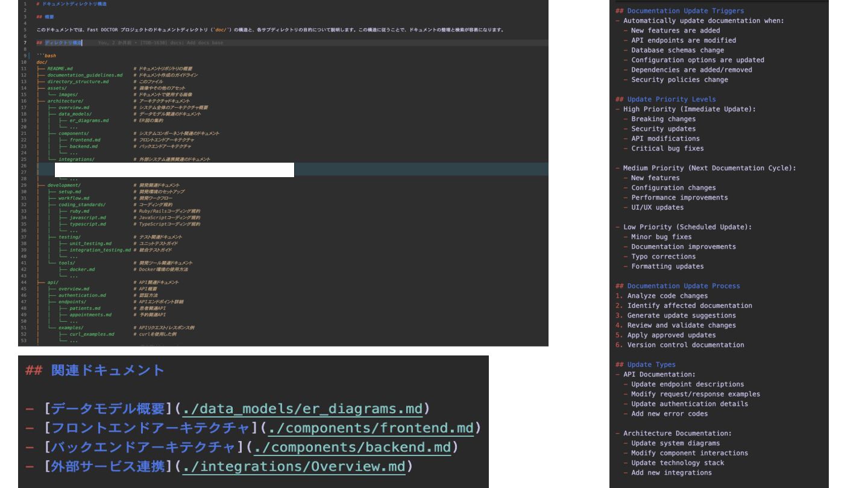The width and height of the screenshot is (868, 488).
Task: Click overview.md on line 45
Action: coord(74,289)
